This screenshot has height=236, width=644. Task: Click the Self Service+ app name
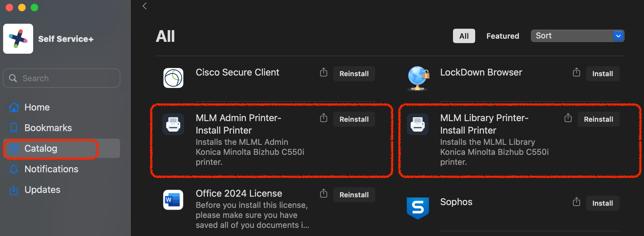coord(66,39)
